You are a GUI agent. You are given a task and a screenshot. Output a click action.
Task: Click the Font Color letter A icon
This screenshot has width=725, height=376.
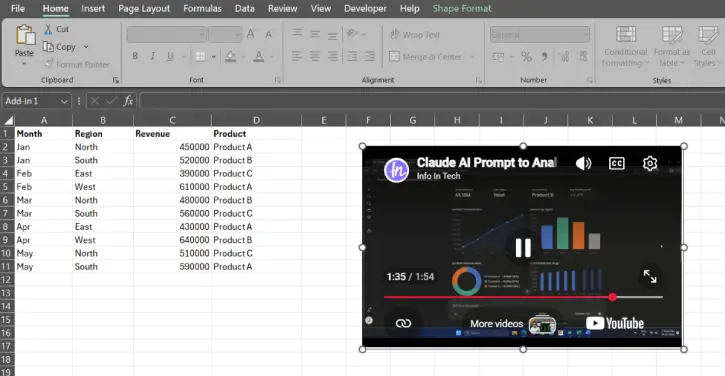(x=259, y=56)
